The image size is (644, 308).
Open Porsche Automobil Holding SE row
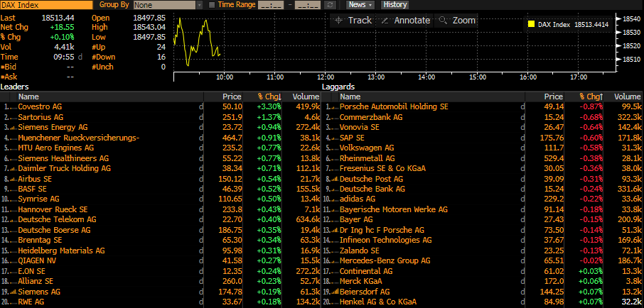pyautogui.click(x=394, y=106)
